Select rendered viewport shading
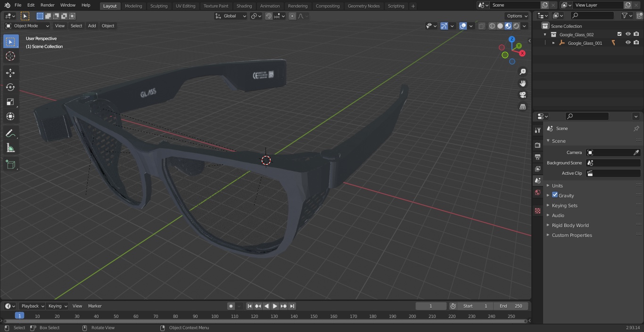This screenshot has height=332, width=644. click(516, 26)
